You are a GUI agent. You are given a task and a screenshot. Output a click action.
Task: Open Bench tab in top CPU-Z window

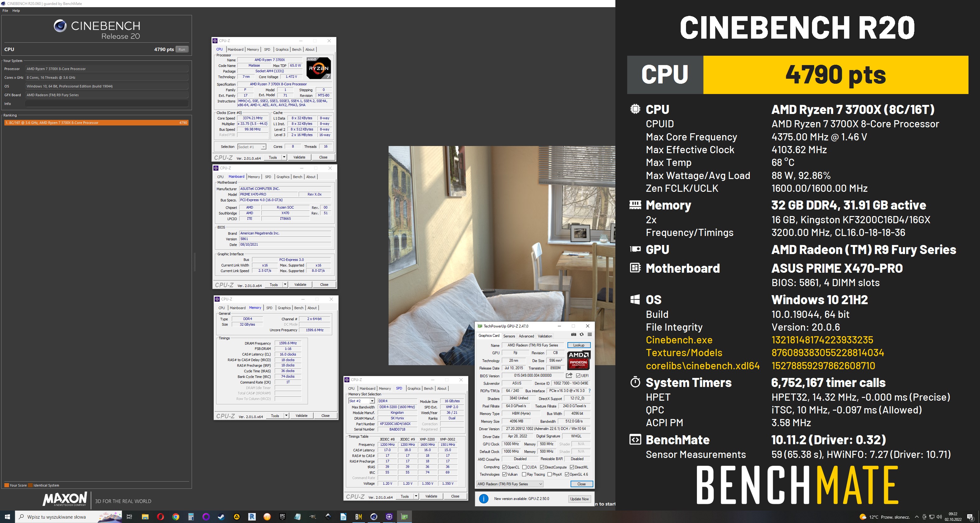pyautogui.click(x=297, y=49)
